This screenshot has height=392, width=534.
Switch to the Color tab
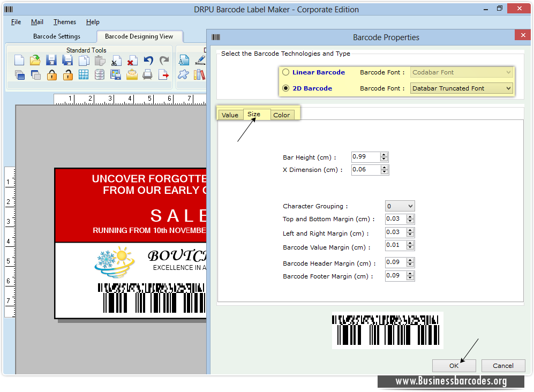281,115
